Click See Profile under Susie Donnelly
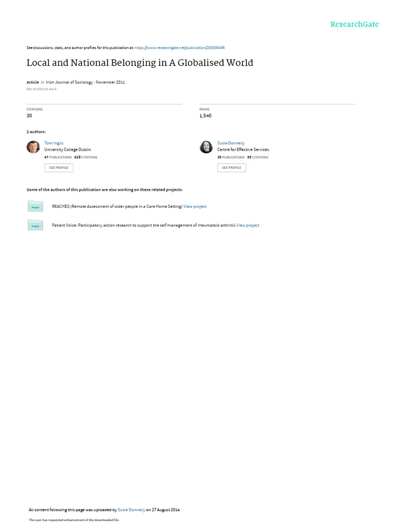Image resolution: width=399 pixels, height=532 pixels. point(232,168)
